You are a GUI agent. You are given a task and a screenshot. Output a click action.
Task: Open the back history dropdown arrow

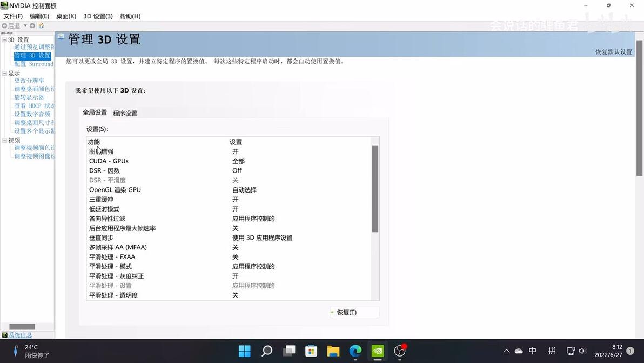[25, 25]
